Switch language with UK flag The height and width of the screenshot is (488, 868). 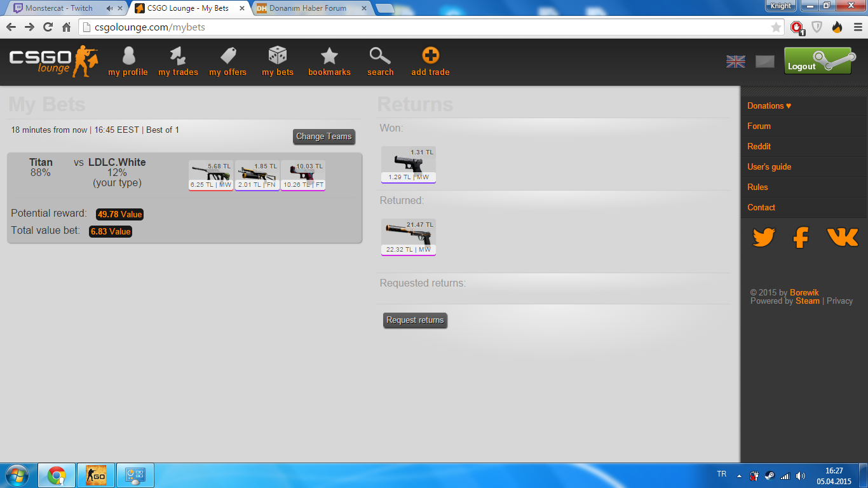point(736,62)
